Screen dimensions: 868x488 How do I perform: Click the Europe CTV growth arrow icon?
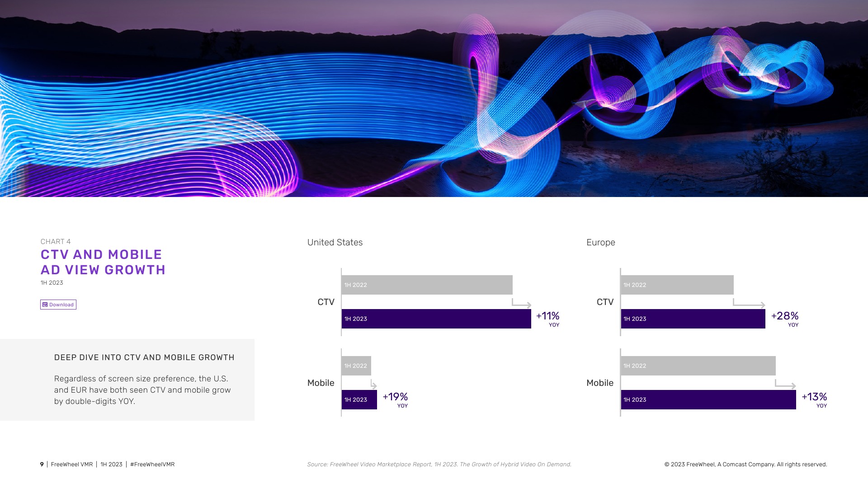pyautogui.click(x=749, y=303)
